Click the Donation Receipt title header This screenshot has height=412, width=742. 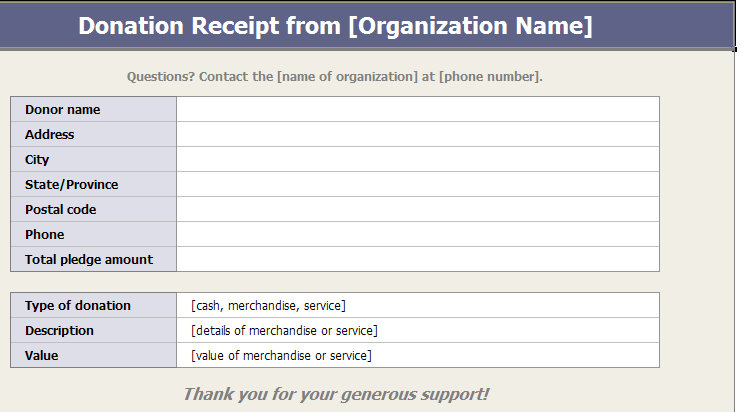click(335, 26)
